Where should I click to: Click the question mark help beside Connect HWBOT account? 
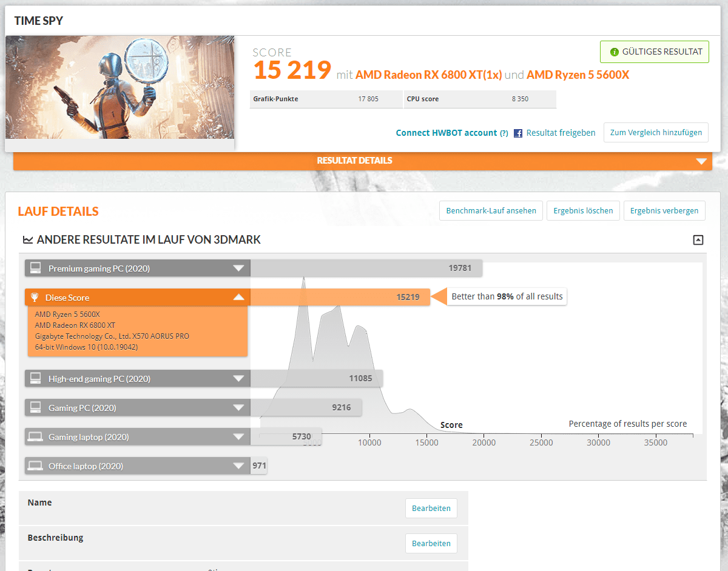pyautogui.click(x=504, y=133)
